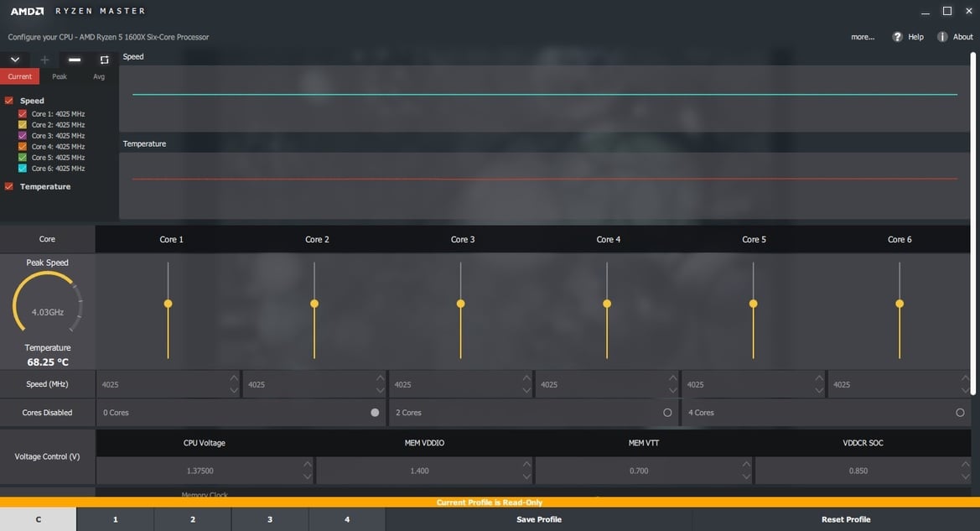Collapse the graph panel chevron icon

click(15, 60)
